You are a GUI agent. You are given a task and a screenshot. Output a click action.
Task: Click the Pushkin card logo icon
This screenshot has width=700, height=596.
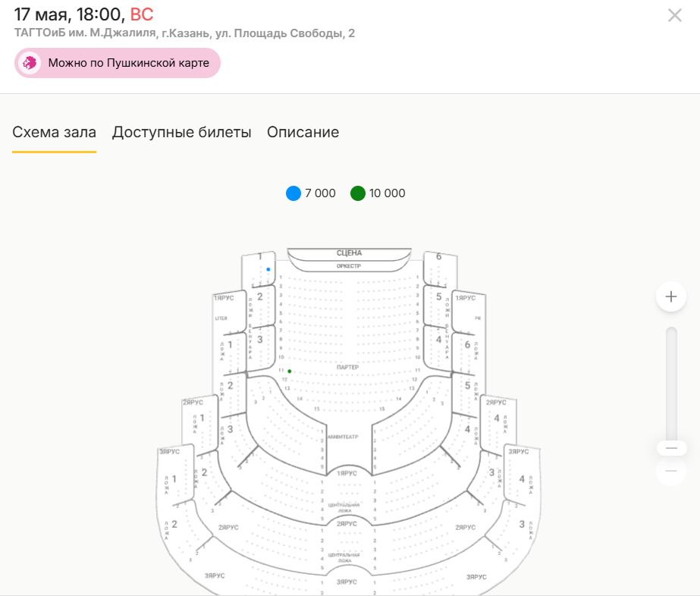[30, 63]
